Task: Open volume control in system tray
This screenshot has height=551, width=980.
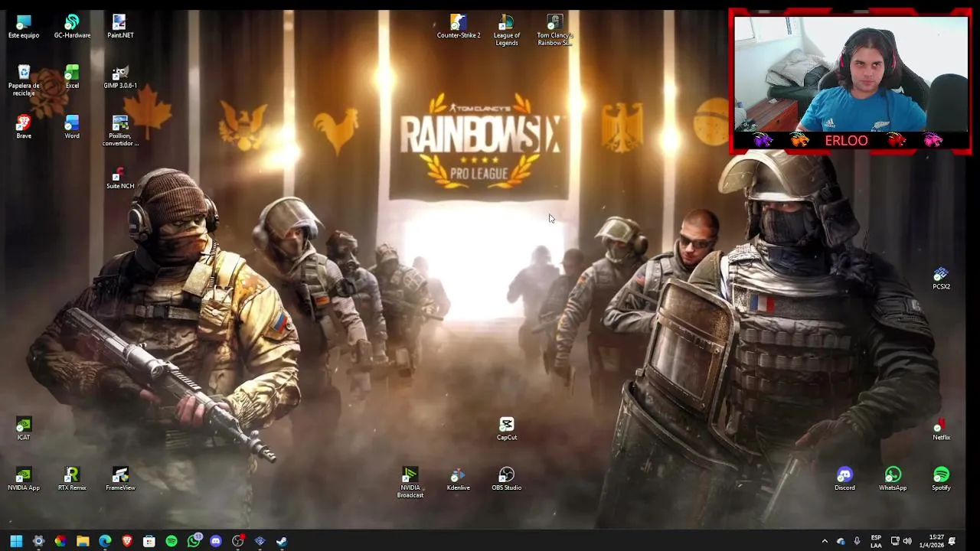Action: [x=907, y=541]
